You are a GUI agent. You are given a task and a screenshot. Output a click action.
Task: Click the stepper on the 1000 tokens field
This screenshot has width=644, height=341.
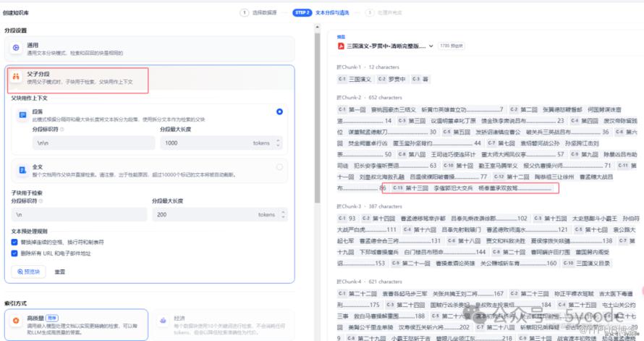coord(278,143)
